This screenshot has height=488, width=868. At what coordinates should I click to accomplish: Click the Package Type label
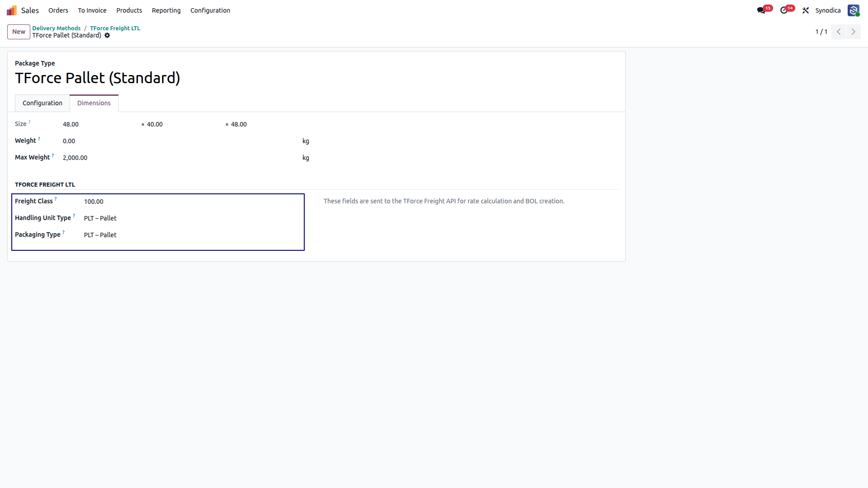click(x=35, y=63)
